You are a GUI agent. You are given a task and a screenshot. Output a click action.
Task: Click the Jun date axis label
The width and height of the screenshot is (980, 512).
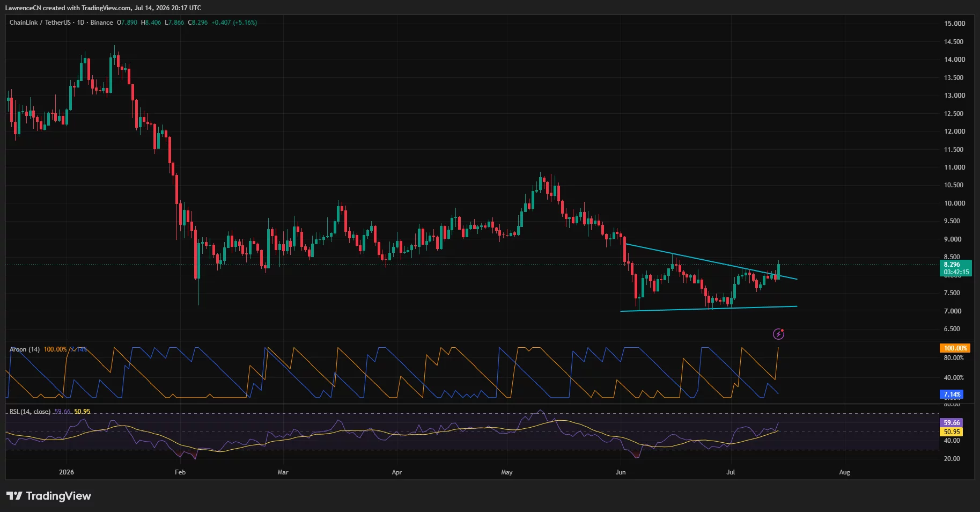click(x=621, y=472)
